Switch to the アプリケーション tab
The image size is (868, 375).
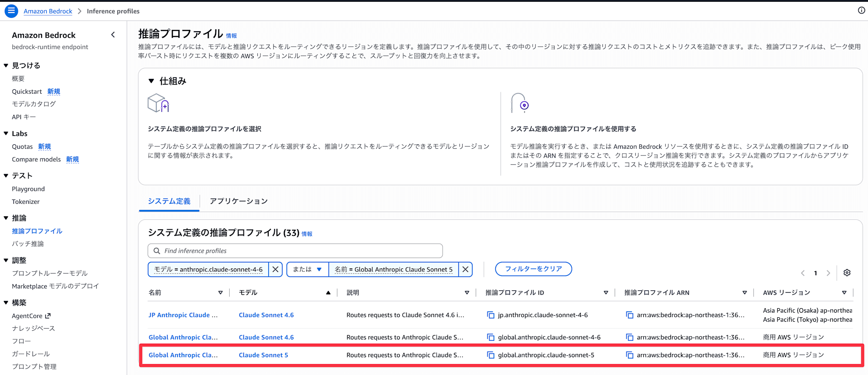coord(239,201)
